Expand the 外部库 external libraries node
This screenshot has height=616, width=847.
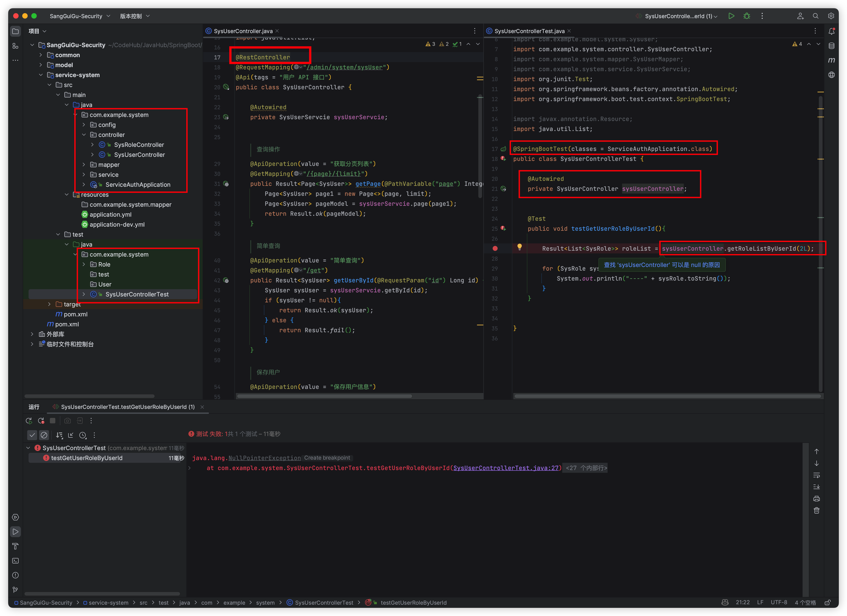point(32,334)
